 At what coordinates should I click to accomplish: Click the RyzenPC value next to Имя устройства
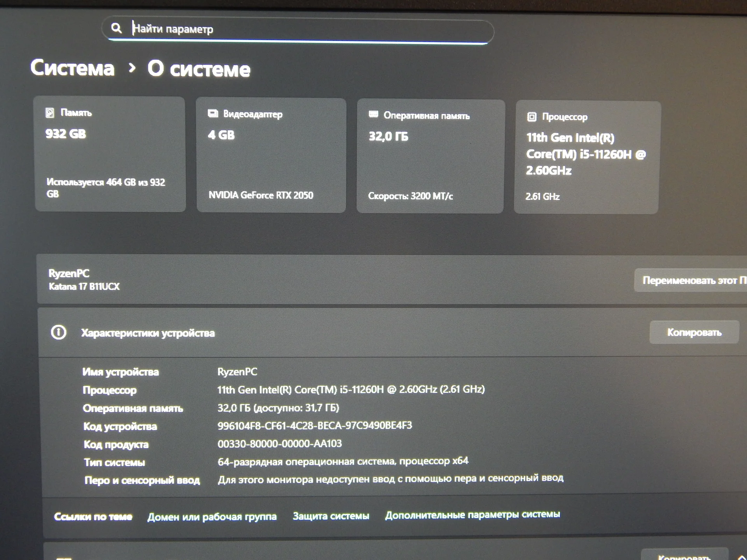(x=237, y=372)
